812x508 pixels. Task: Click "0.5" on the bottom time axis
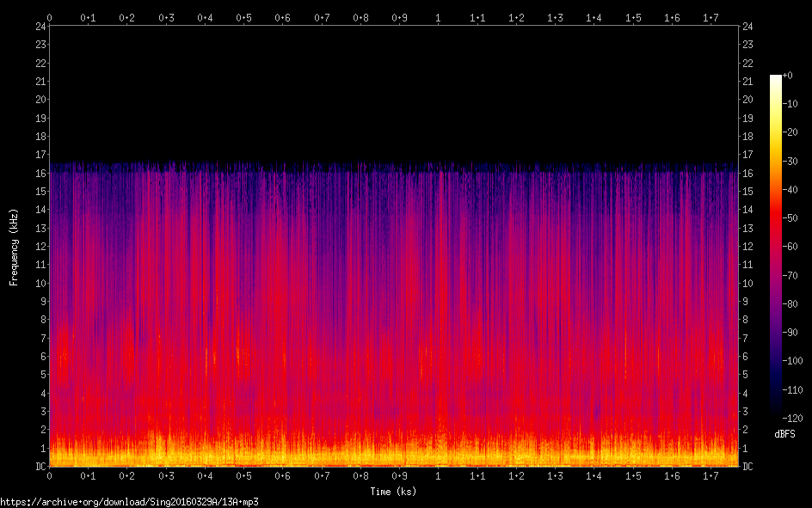(x=244, y=476)
